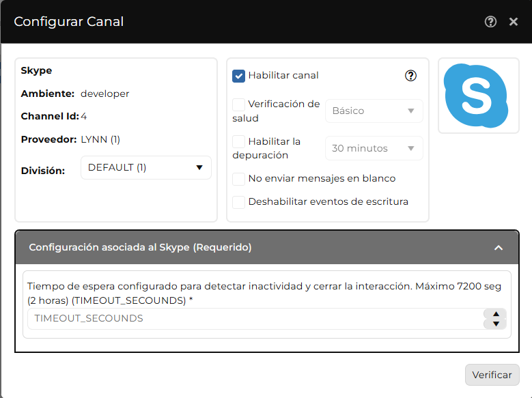
Task: Enable Verificación de salud checkbox
Action: [238, 104]
